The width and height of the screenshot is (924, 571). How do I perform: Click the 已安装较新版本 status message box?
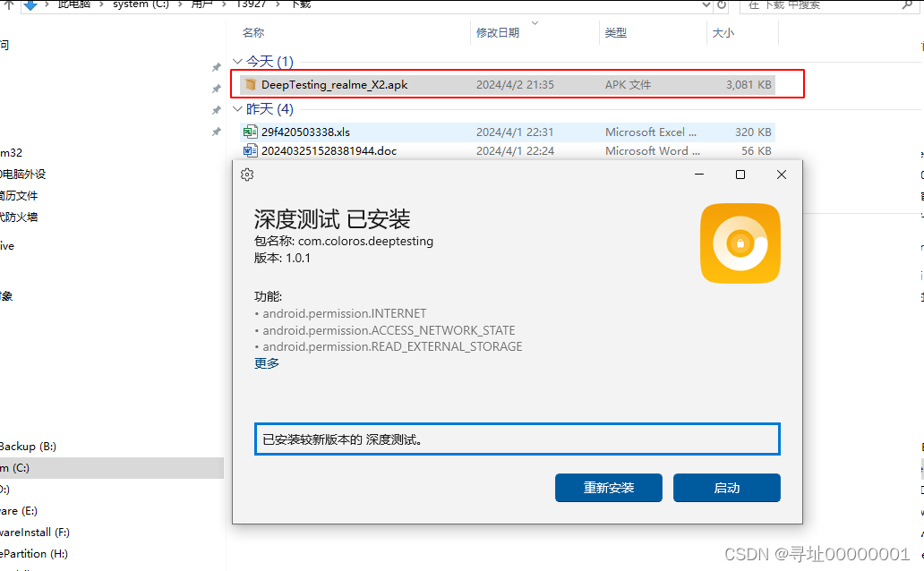pos(518,439)
